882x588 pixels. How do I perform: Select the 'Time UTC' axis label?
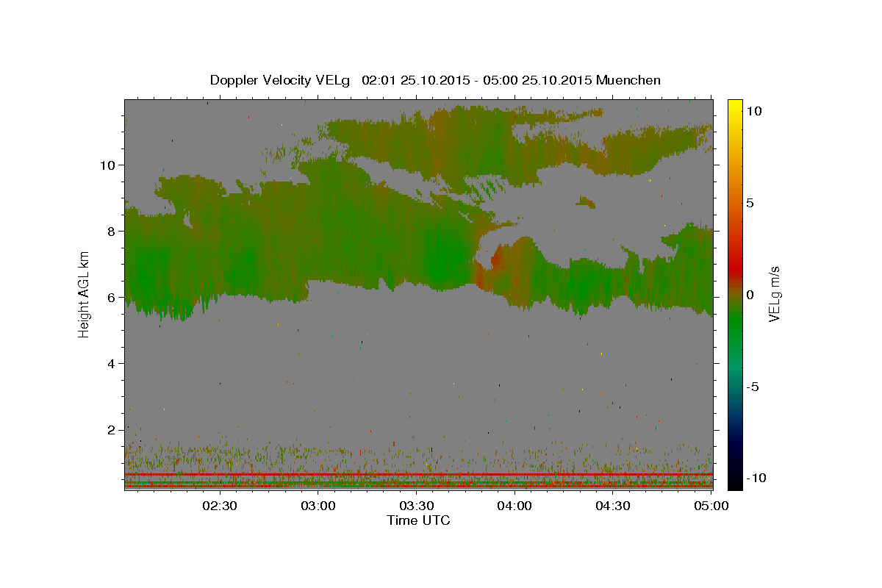click(418, 520)
